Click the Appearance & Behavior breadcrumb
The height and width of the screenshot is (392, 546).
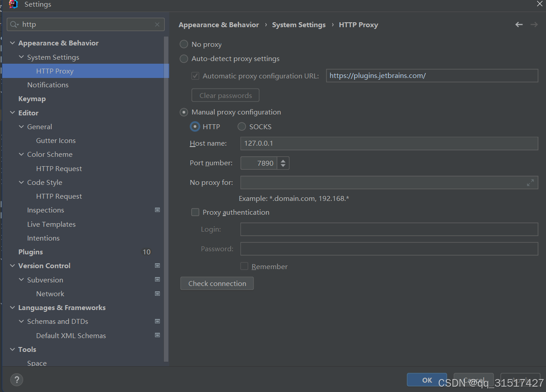point(219,25)
